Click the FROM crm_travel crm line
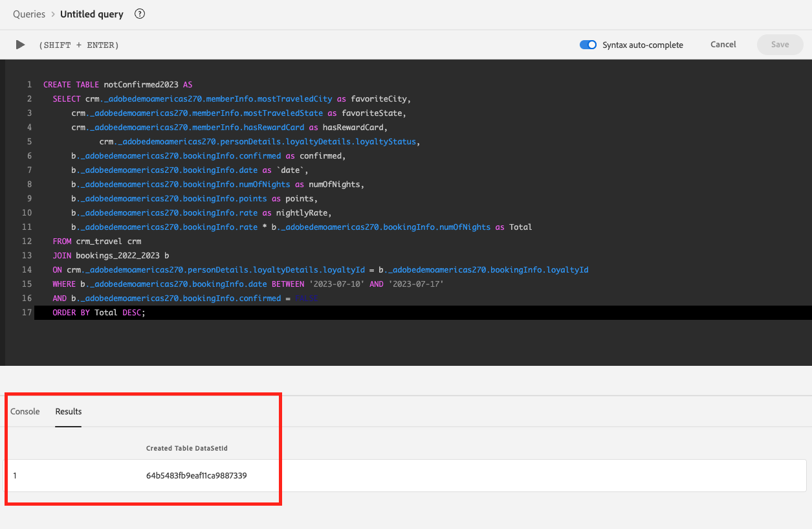Viewport: 812px width, 529px height. [x=97, y=242]
